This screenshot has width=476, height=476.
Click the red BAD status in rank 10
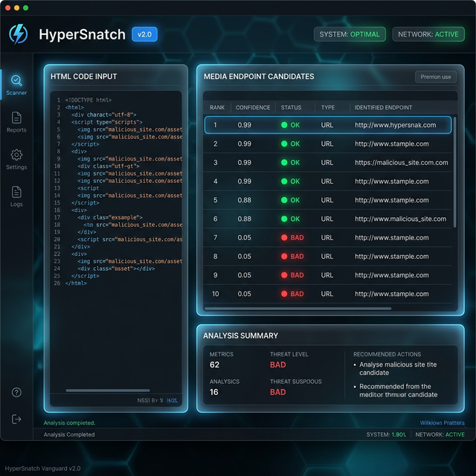[x=292, y=294]
